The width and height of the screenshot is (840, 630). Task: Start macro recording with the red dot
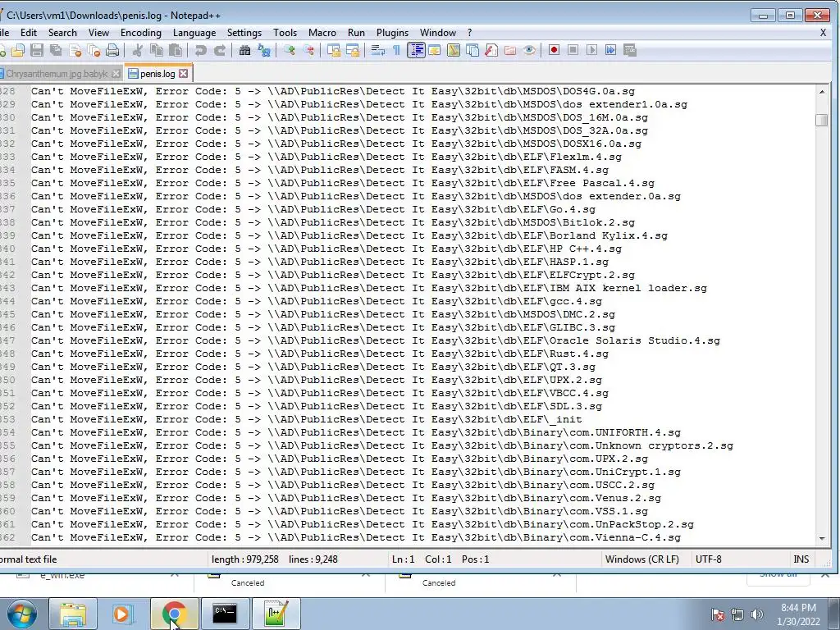pos(554,50)
